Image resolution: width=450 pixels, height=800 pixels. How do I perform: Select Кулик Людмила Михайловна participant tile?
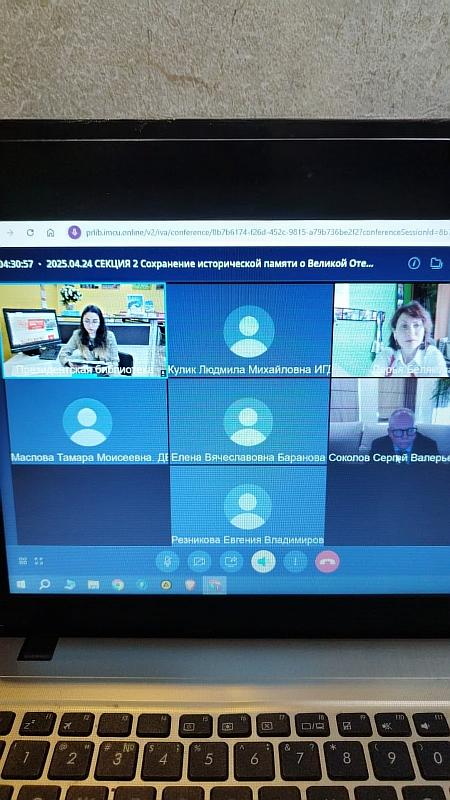(x=249, y=330)
